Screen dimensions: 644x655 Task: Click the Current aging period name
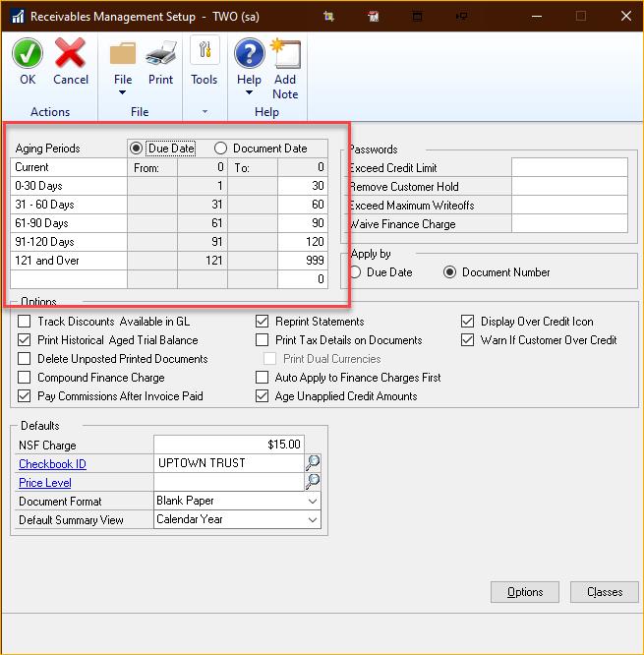coord(69,167)
